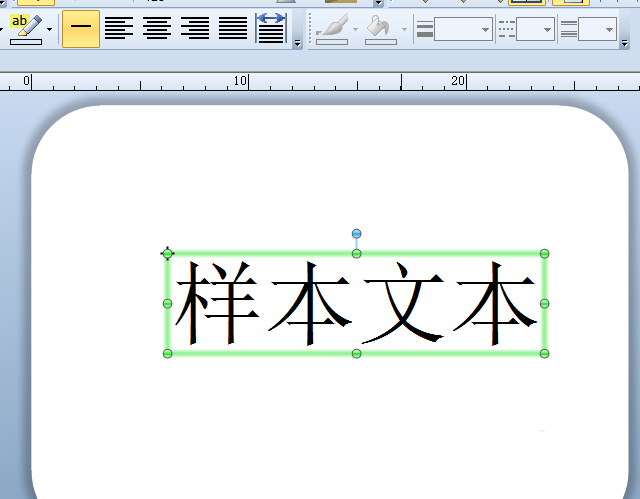Click the blue rotation handle above the text
The width and height of the screenshot is (640, 499).
[x=356, y=234]
